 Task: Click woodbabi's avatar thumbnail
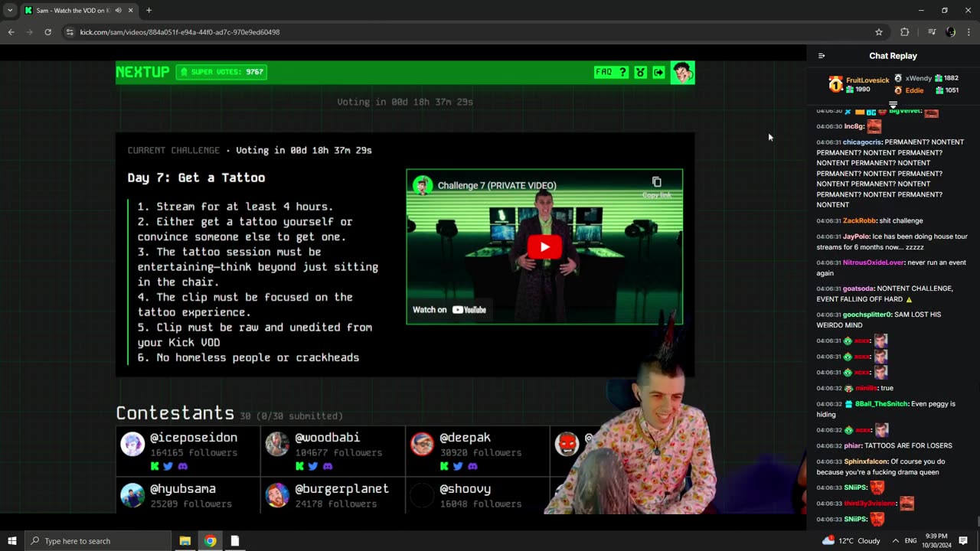277,444
